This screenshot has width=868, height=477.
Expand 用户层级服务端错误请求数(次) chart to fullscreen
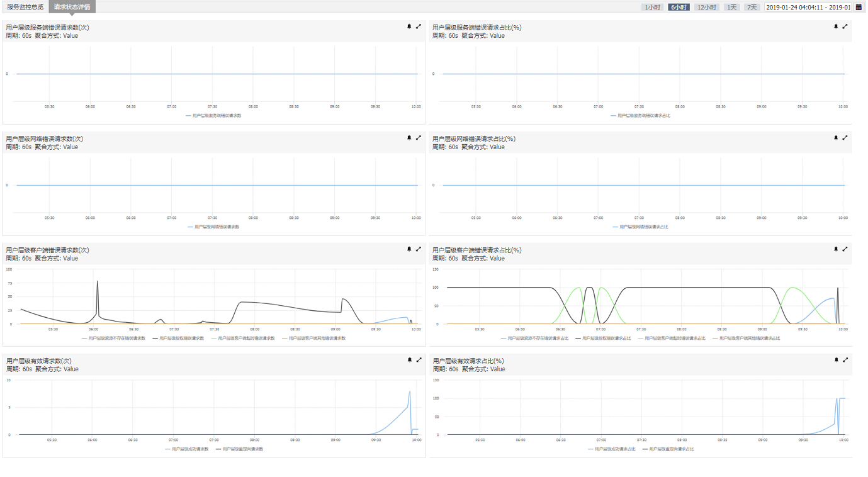pos(419,26)
